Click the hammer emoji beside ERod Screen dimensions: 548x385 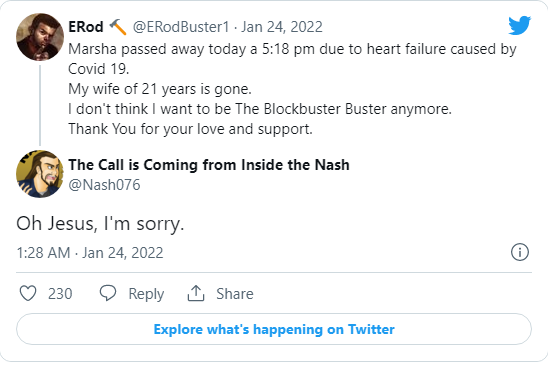click(x=118, y=27)
